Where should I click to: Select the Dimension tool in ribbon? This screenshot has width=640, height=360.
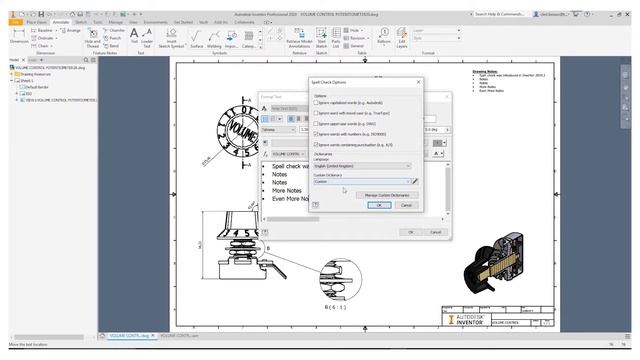[19, 36]
